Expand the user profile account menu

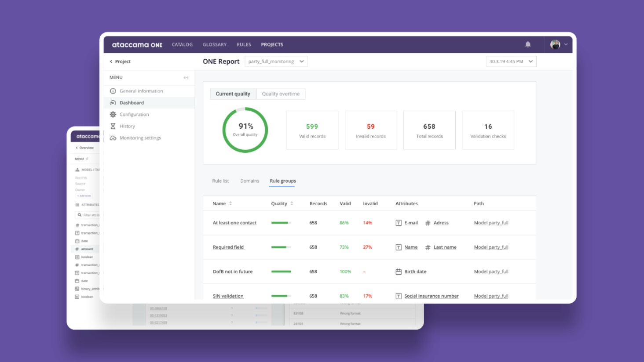(558, 44)
